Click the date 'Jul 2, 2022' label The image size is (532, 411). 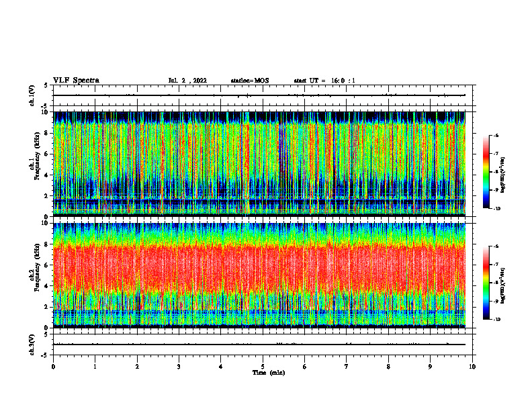point(187,81)
